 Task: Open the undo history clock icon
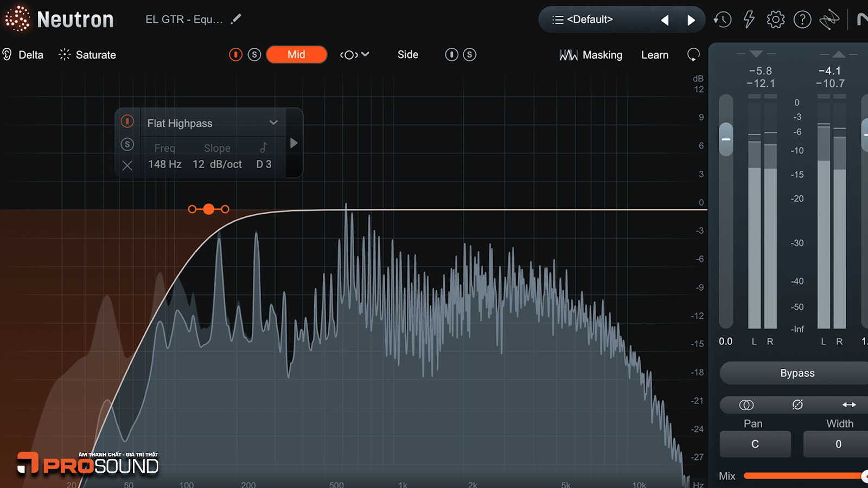click(722, 20)
